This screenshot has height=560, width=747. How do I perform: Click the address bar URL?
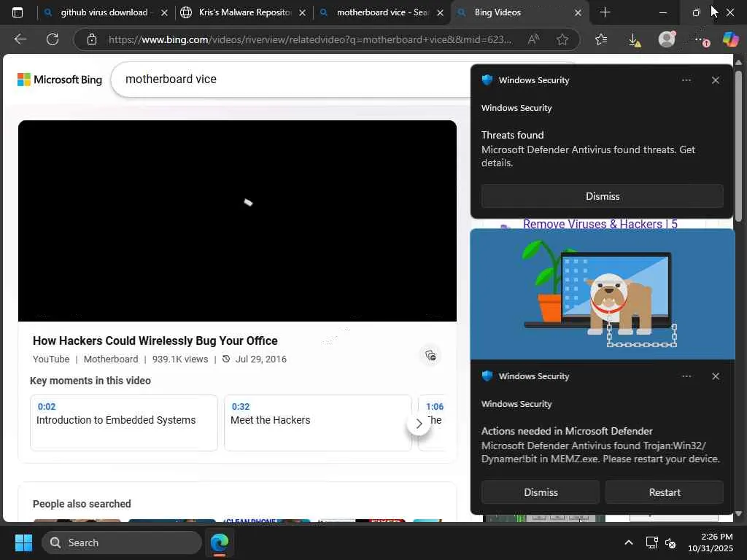click(309, 39)
